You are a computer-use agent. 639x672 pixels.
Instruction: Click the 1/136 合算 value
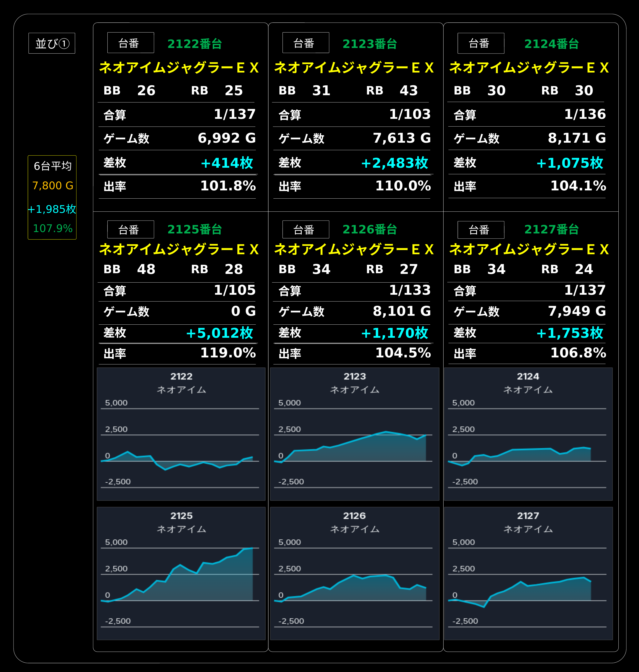click(585, 114)
